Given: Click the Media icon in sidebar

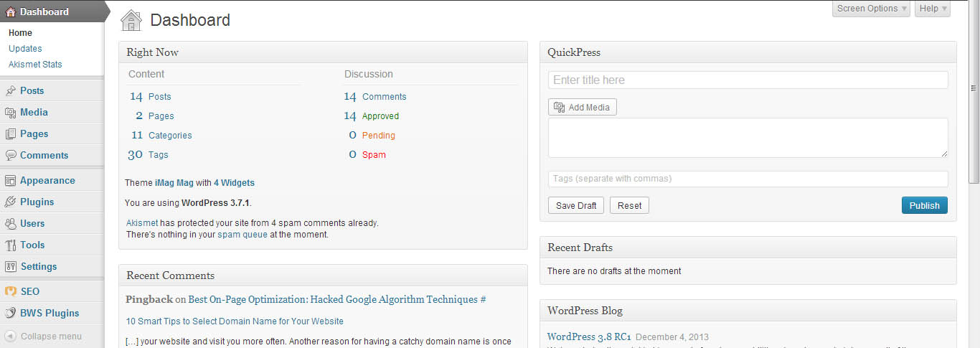Looking at the screenshot, I should point(11,113).
